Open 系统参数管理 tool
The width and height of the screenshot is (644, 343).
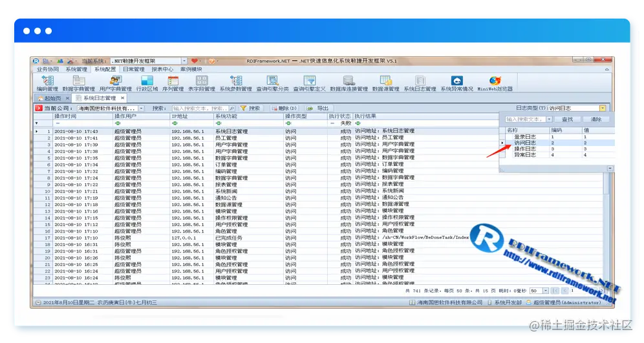click(236, 83)
